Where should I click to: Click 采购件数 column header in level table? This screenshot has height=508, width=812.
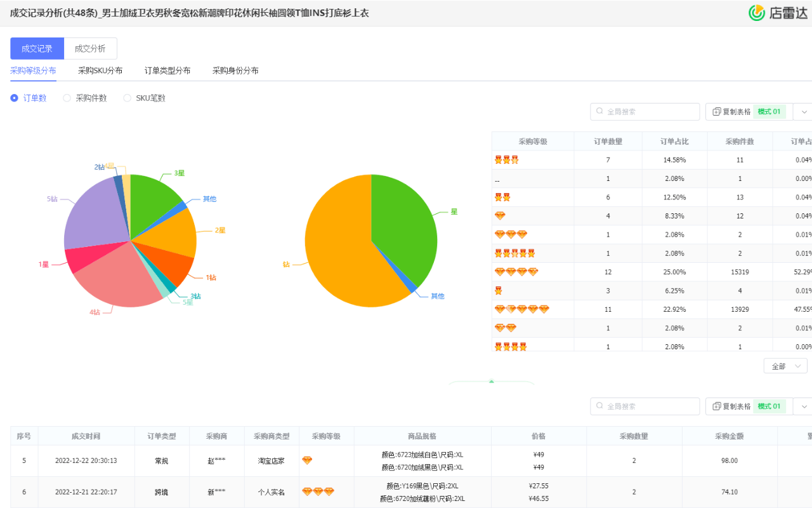pos(740,142)
